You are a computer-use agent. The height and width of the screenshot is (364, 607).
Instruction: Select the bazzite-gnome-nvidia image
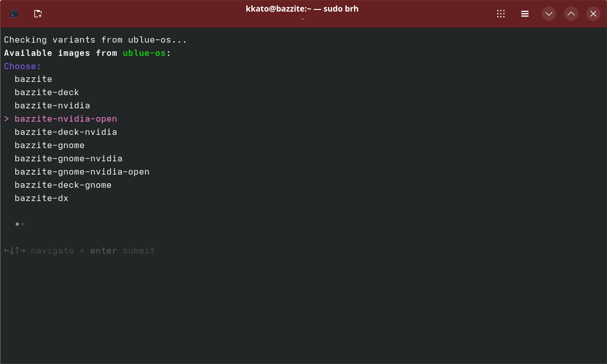coord(69,158)
